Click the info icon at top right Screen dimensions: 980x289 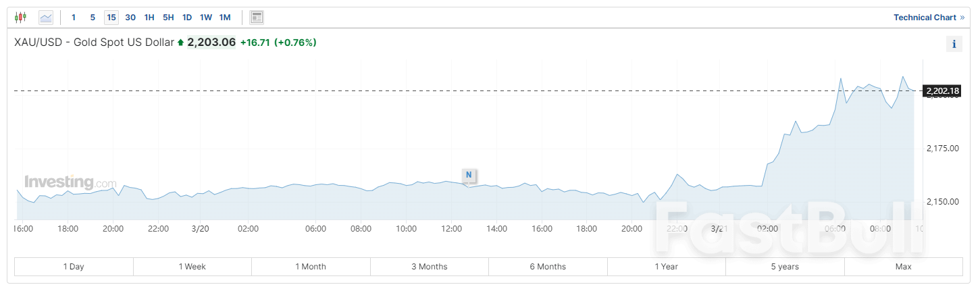click(x=954, y=45)
